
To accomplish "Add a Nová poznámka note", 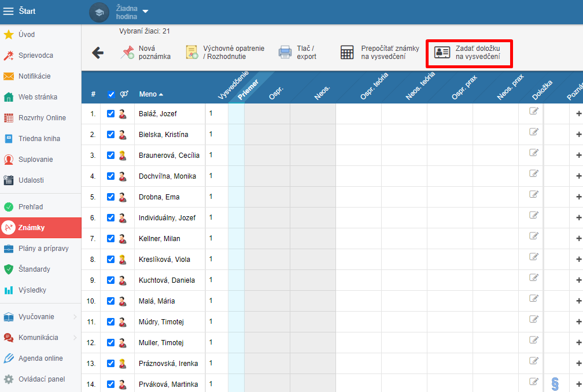I will 146,53.
